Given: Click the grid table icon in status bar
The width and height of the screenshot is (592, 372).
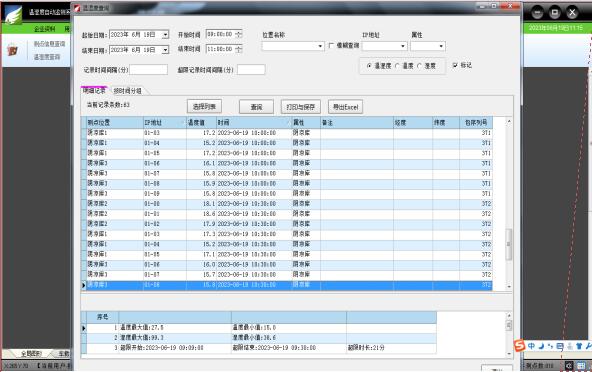Looking at the screenshot, I should pyautogui.click(x=581, y=366).
